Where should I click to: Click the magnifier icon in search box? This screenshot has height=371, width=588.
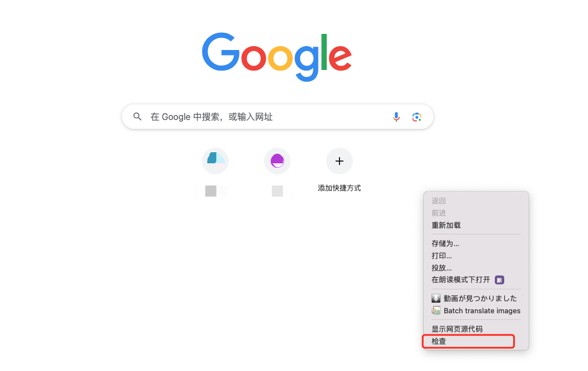(x=137, y=117)
